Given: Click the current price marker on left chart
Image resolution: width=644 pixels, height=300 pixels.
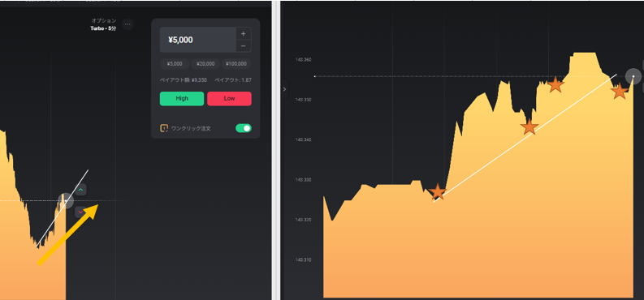Looking at the screenshot, I should pos(65,201).
